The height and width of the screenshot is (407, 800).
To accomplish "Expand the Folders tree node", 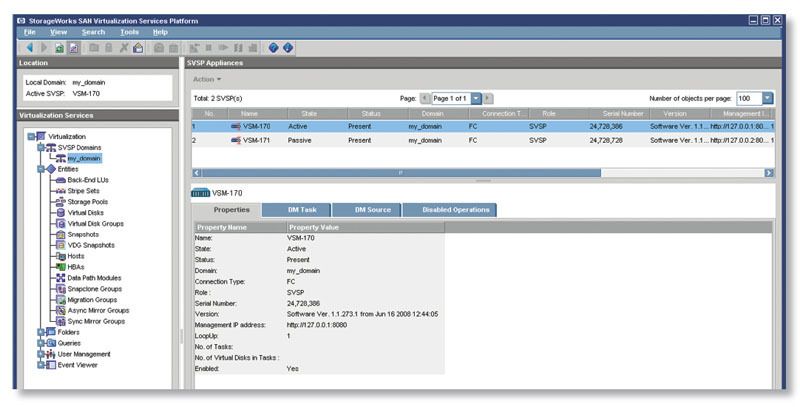I will (40, 332).
